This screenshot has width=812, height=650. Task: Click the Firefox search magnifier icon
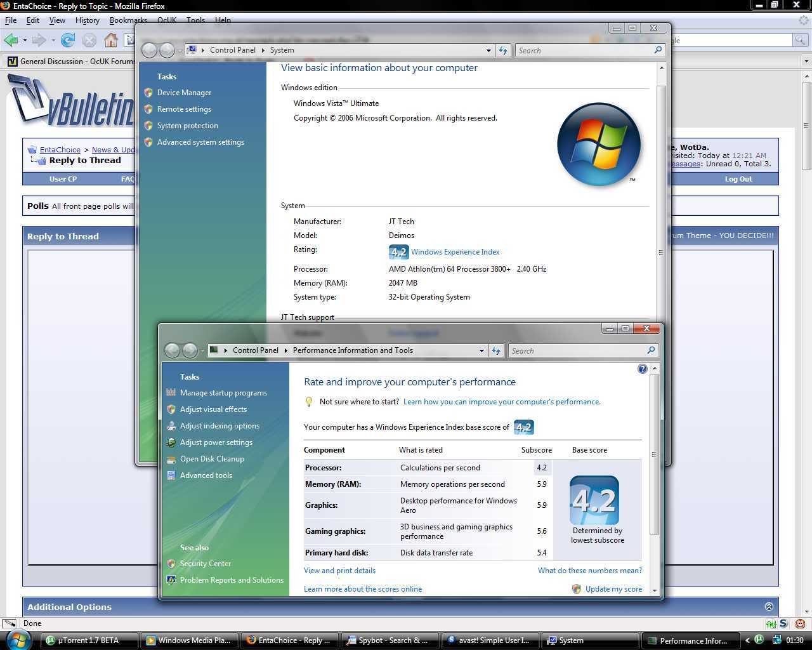pyautogui.click(x=801, y=40)
